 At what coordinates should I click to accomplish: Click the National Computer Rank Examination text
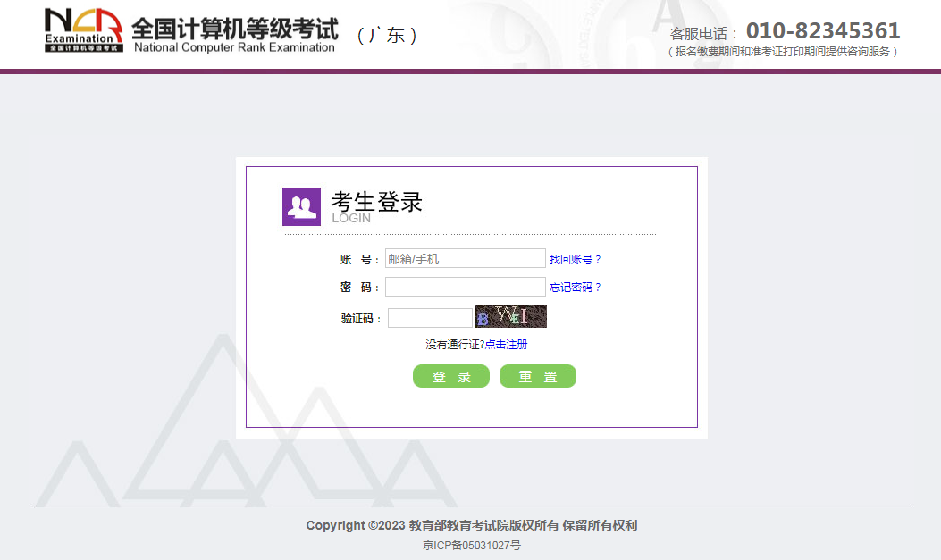click(x=235, y=46)
